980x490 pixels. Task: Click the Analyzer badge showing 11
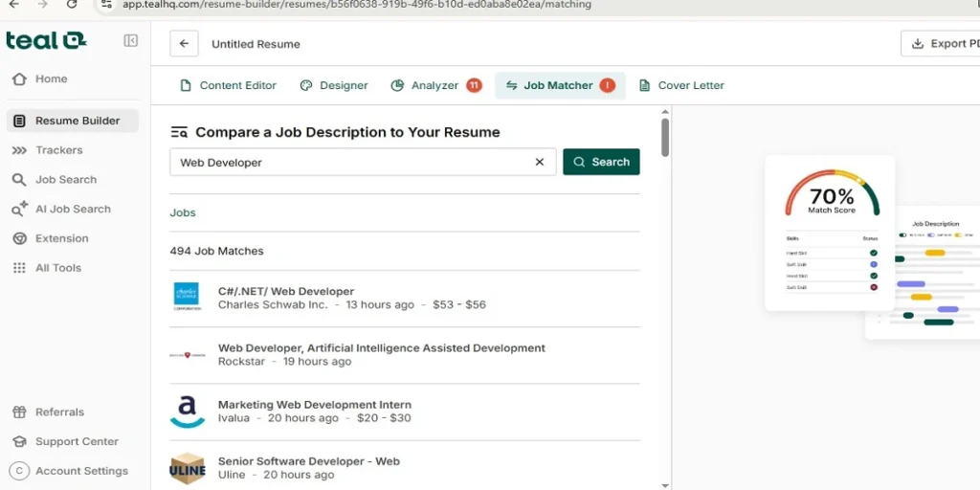(x=475, y=85)
